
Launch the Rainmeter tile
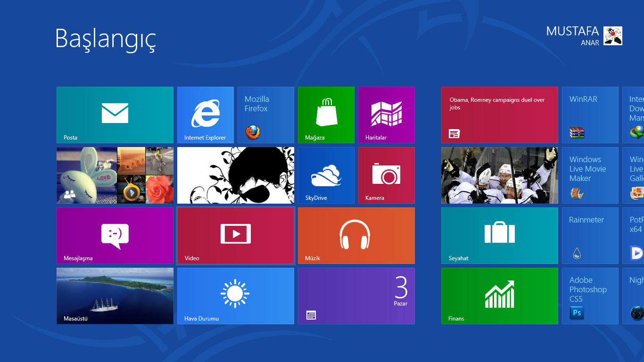(590, 236)
